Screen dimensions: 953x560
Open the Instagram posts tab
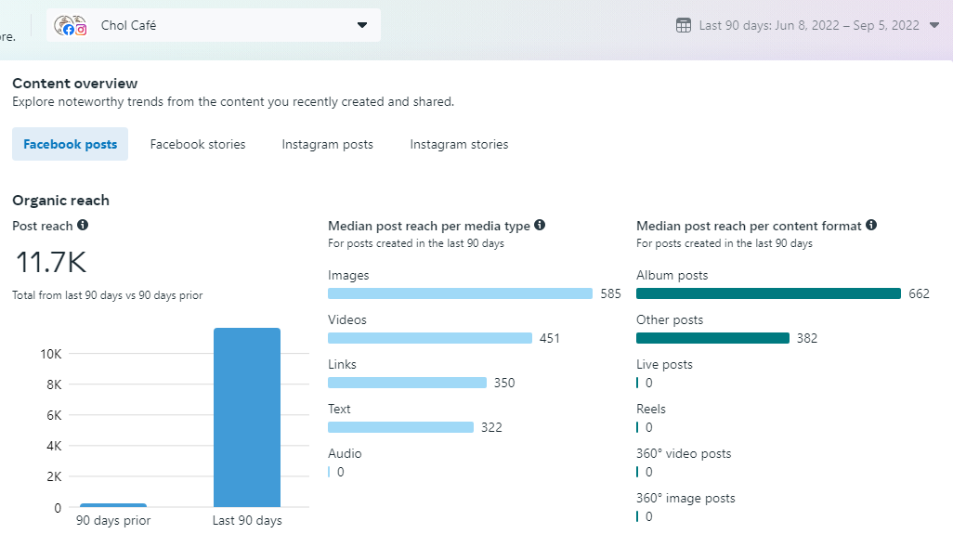pos(328,144)
